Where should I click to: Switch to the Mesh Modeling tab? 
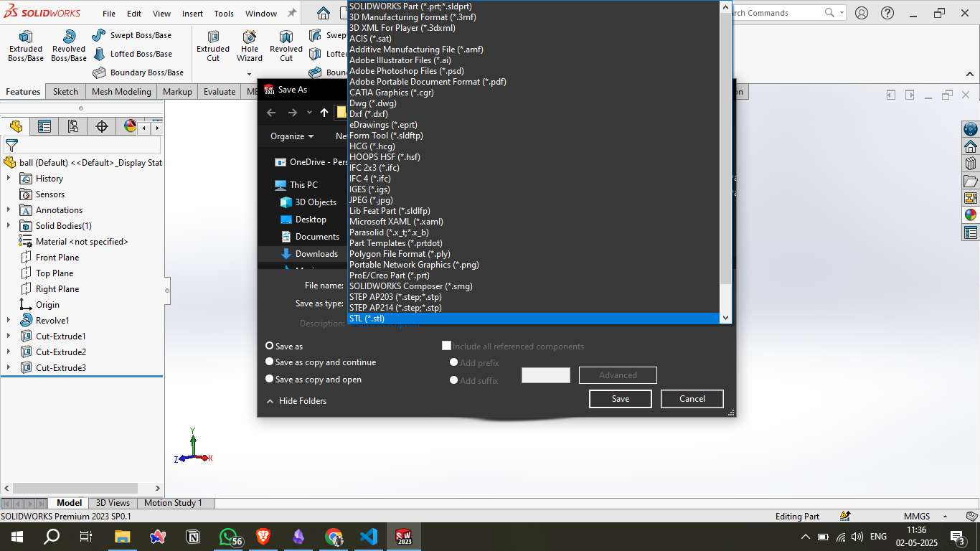pyautogui.click(x=121, y=92)
